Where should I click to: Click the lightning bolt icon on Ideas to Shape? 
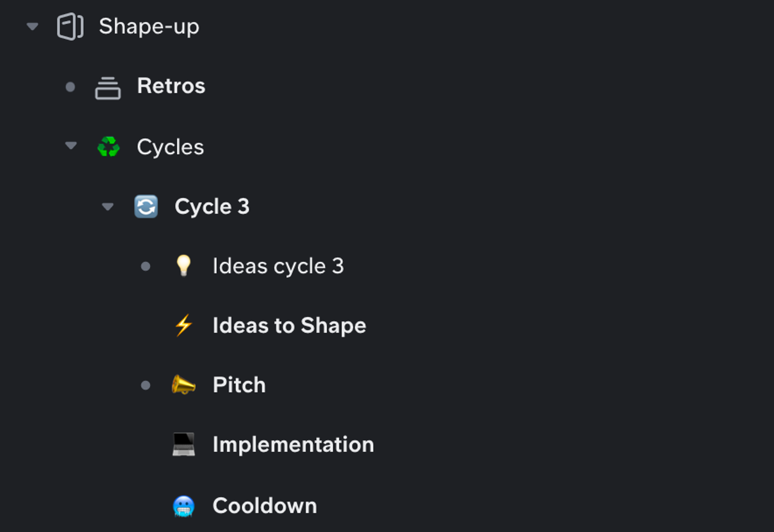183,326
